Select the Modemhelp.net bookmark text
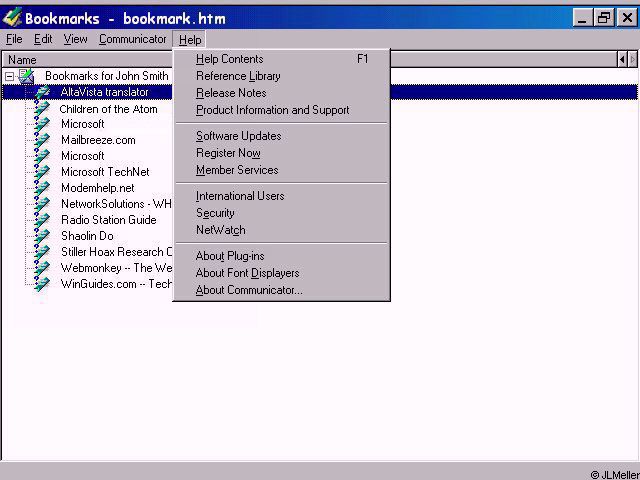 coord(98,188)
